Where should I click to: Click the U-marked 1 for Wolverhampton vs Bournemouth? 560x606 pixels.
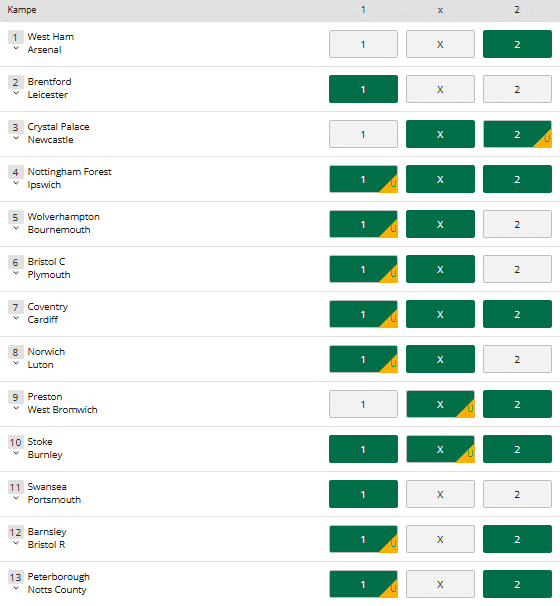[363, 224]
